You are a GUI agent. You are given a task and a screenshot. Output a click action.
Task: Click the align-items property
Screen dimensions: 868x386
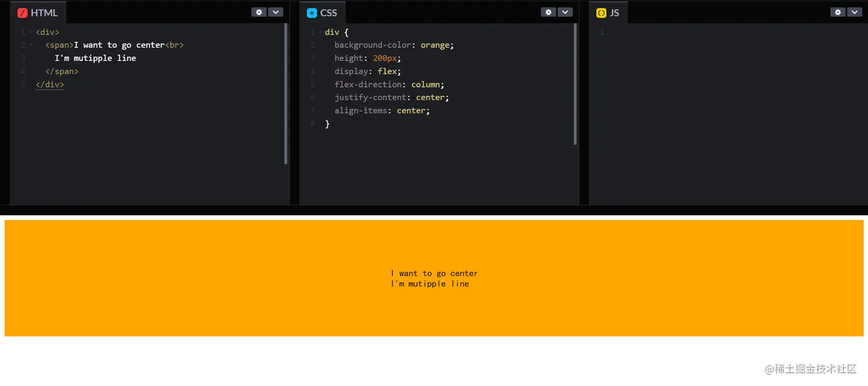(361, 110)
